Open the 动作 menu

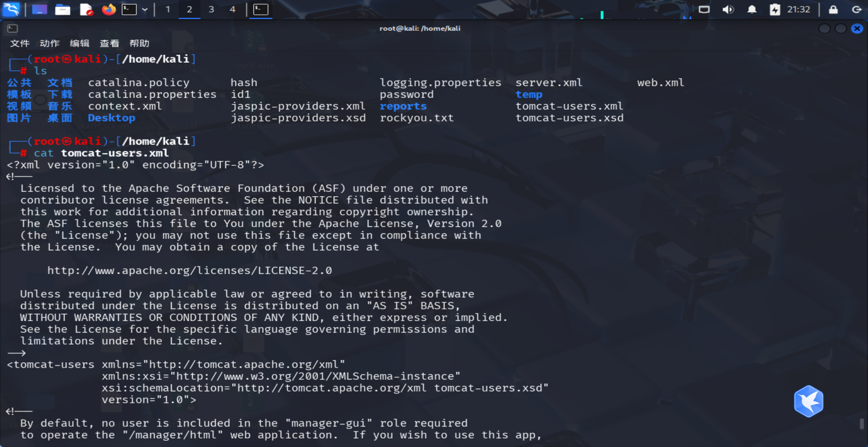point(50,43)
